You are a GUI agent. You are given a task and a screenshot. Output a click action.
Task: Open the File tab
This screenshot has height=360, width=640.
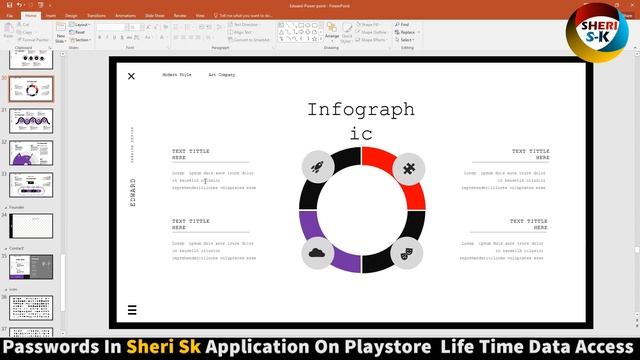9,16
